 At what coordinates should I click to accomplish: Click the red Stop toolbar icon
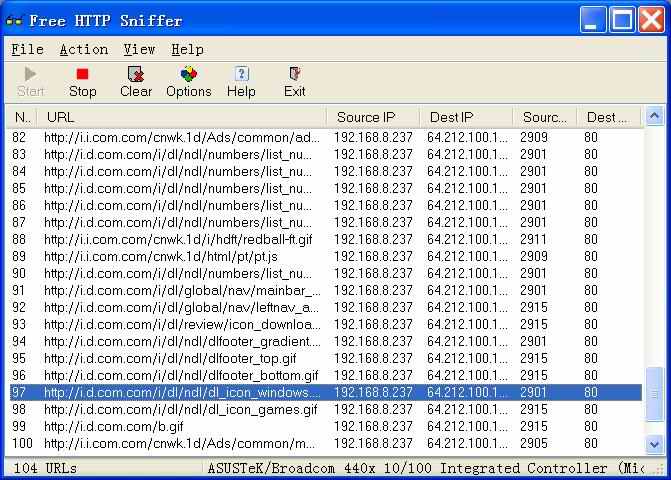[x=82, y=74]
